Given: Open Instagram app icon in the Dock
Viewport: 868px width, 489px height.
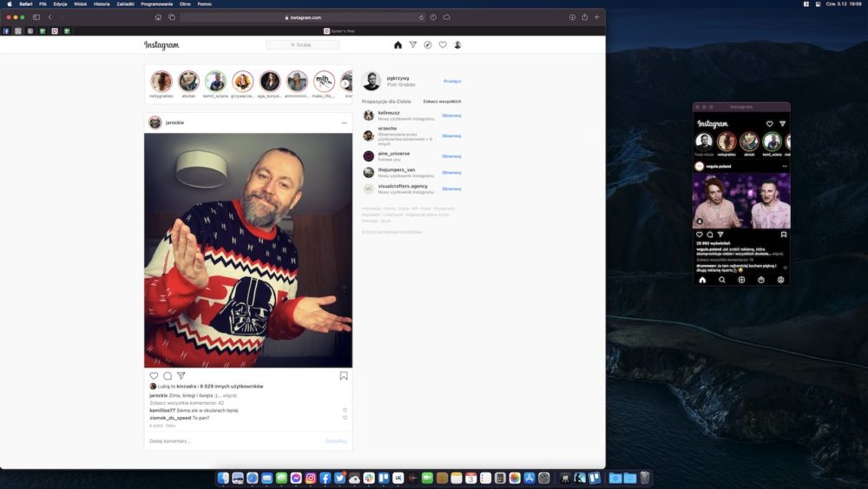Looking at the screenshot, I should (311, 478).
